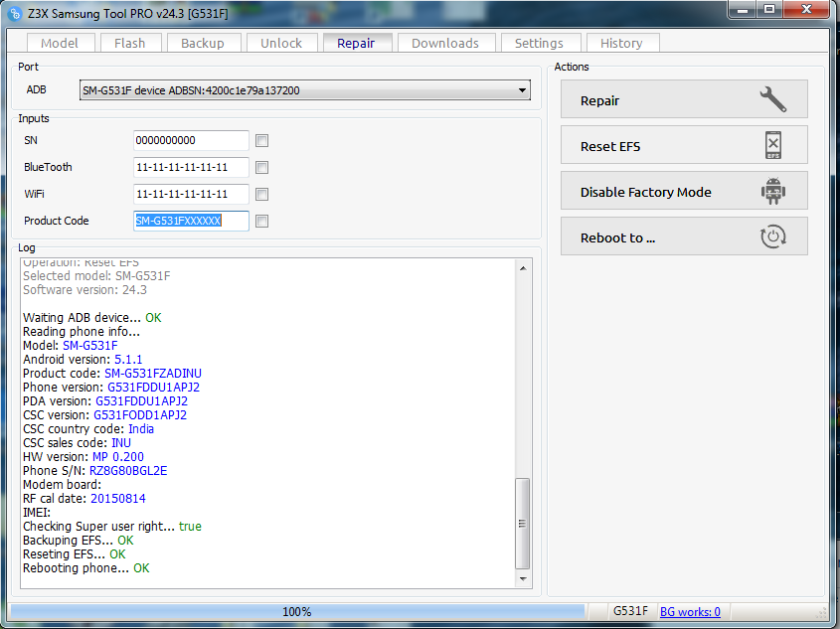This screenshot has height=629, width=840.
Task: Click Android version 5.1.1 in log
Action: coord(128,359)
